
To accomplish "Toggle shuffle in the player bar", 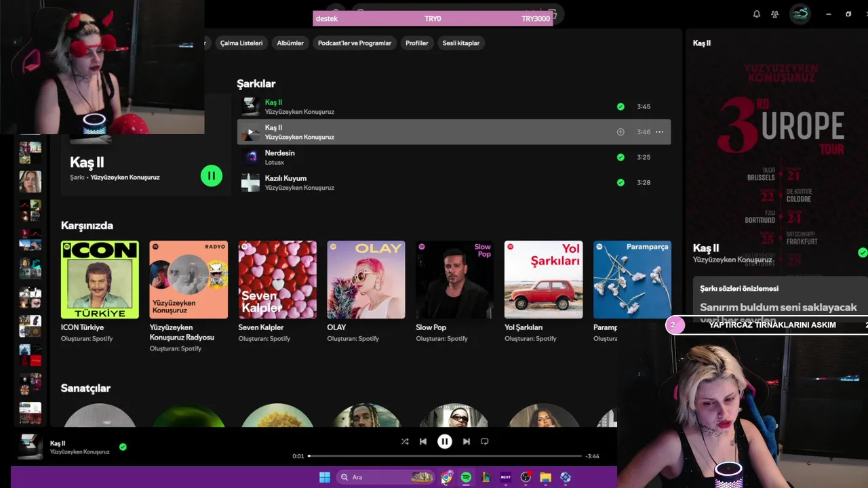I will click(x=405, y=441).
